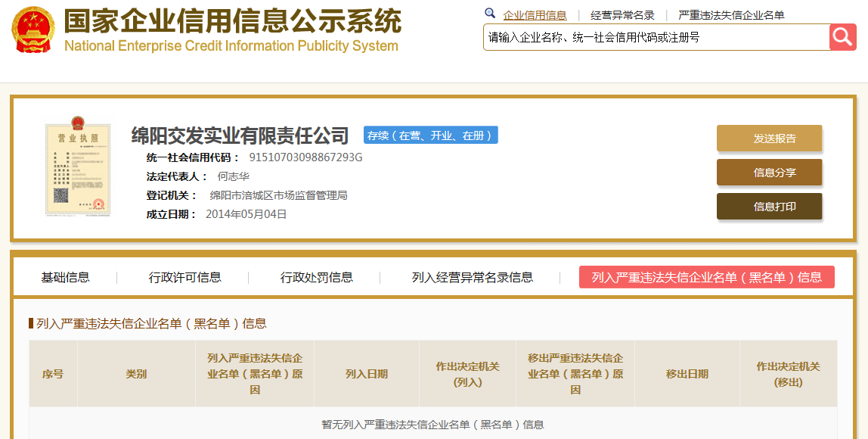Click the national emblem logo icon
Image resolution: width=868 pixels, height=439 pixels.
(x=33, y=30)
